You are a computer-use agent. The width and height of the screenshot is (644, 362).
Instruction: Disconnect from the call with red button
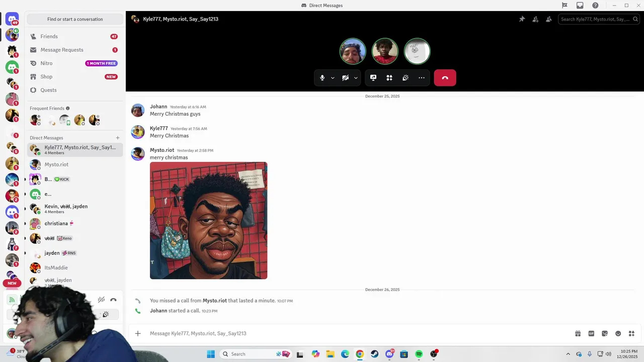(445, 78)
